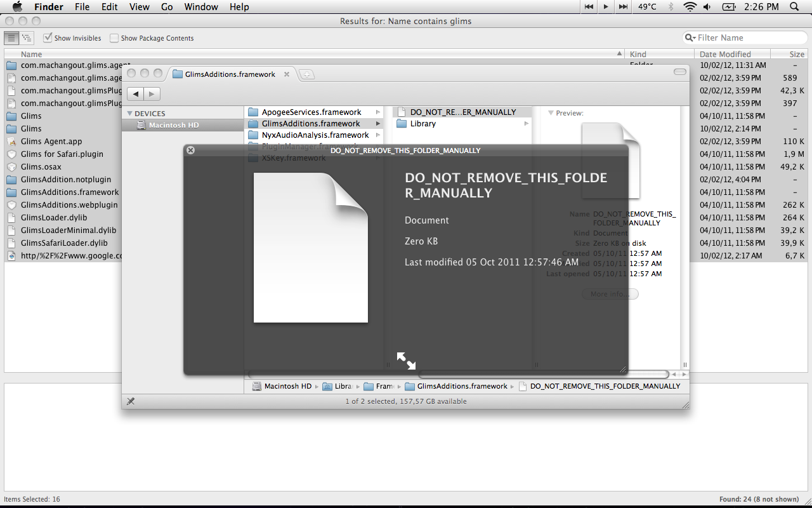Open the Finder menu
812x508 pixels.
tap(48, 7)
